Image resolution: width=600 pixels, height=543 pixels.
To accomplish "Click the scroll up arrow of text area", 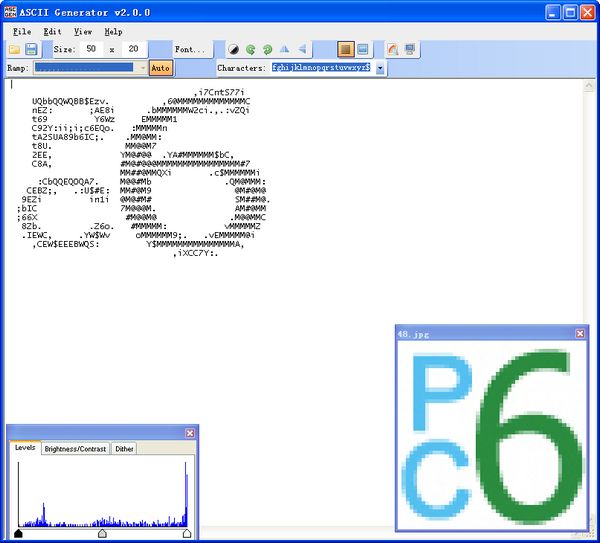I will click(589, 86).
